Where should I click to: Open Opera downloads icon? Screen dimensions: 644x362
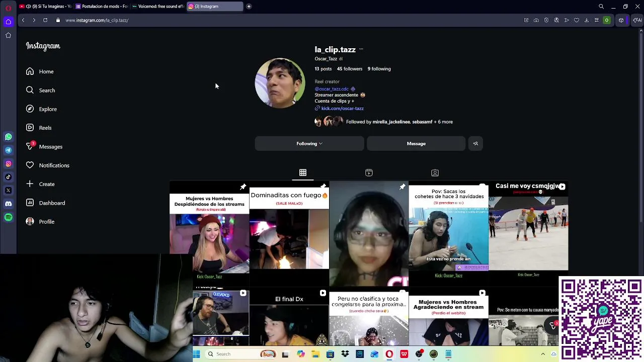tap(587, 20)
